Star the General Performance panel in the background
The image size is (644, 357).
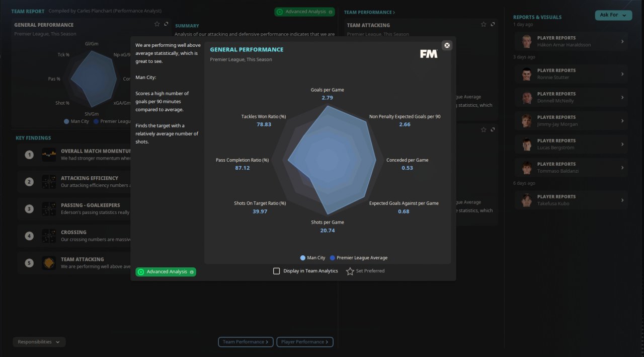click(157, 24)
